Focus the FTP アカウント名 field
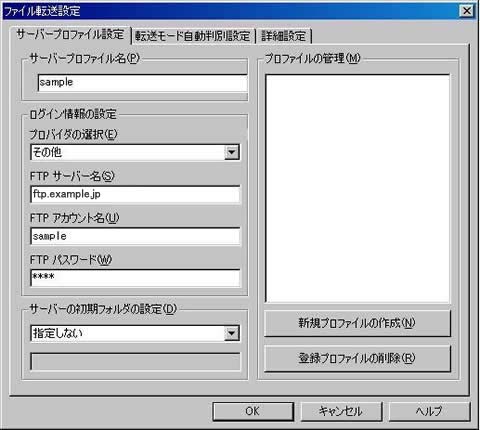480x430 pixels. click(135, 236)
